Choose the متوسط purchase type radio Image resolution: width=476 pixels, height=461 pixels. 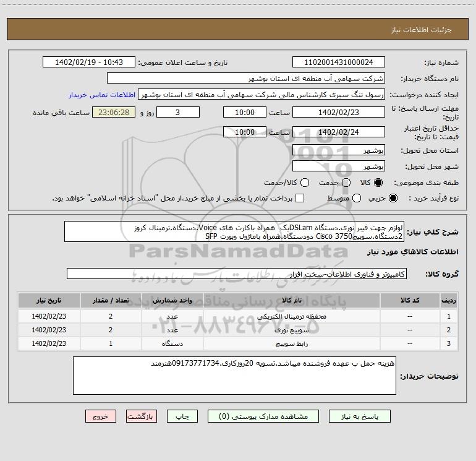(357, 198)
